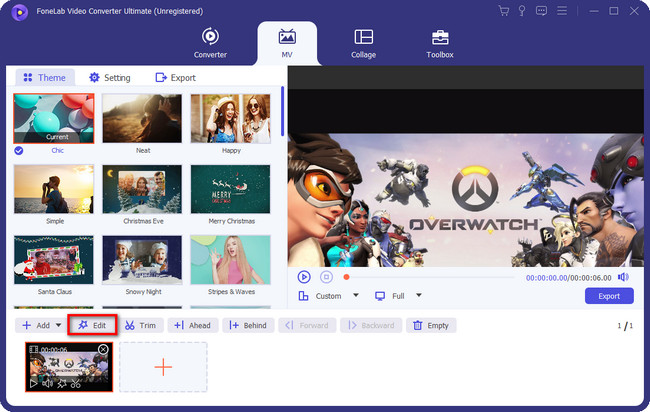Viewport: 650px width, 412px height.
Task: Select the Snowy Night theme thumbnail
Action: pos(142,260)
